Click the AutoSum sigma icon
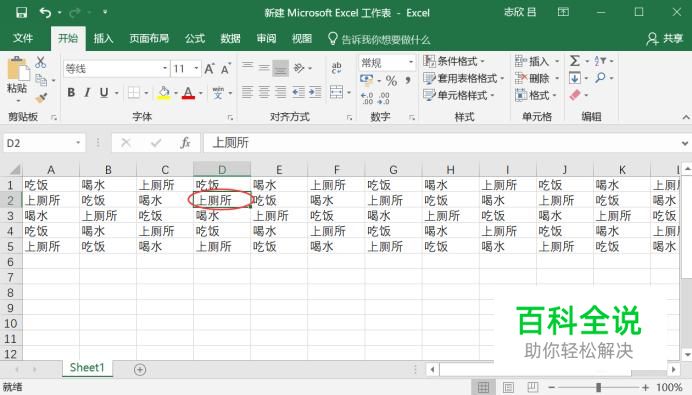The image size is (692, 395). (574, 61)
